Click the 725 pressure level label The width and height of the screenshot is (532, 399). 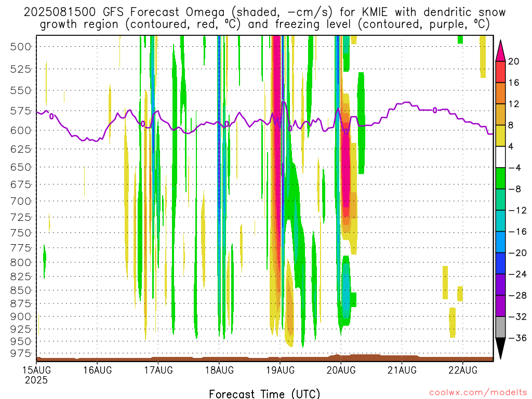click(x=21, y=217)
